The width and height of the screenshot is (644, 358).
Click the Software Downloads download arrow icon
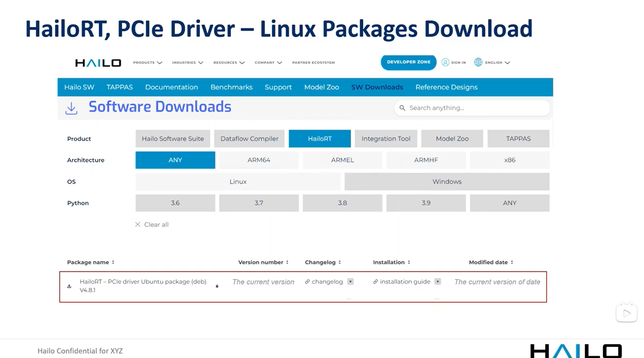coord(71,108)
